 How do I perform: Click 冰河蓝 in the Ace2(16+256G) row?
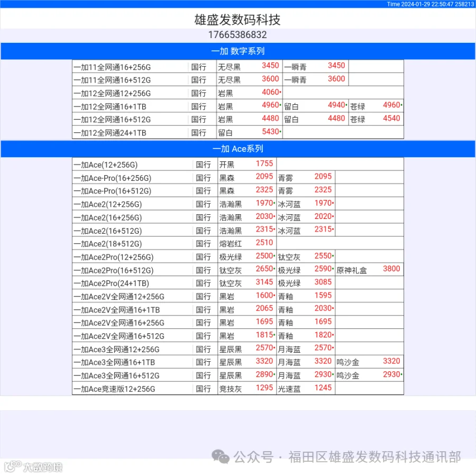coord(289,218)
